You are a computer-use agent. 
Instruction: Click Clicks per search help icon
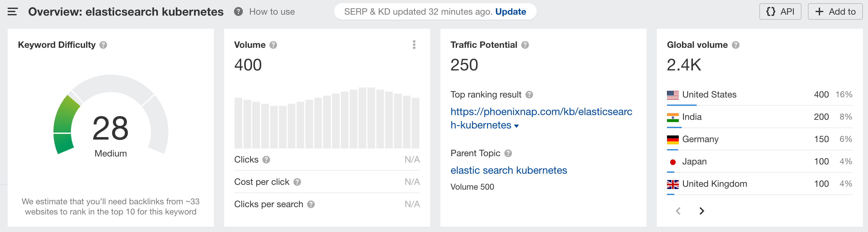click(x=311, y=204)
